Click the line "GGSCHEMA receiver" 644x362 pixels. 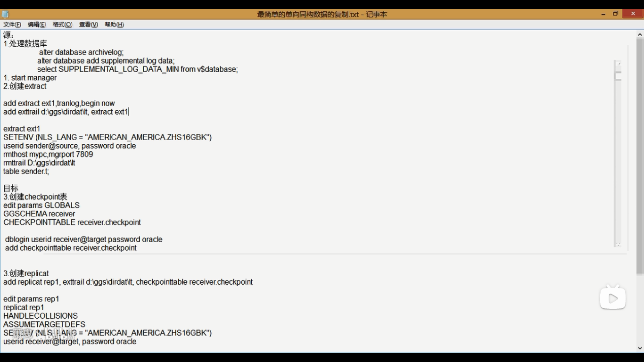(39, 214)
